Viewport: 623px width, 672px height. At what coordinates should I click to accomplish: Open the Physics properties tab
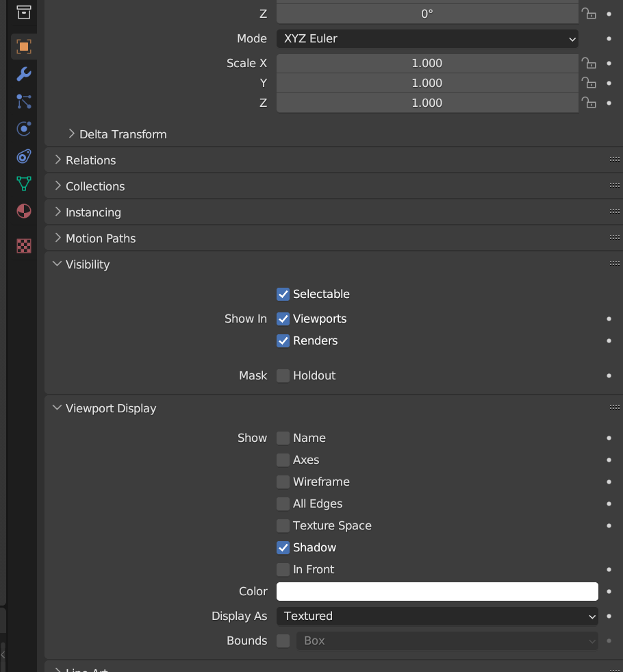[23, 129]
